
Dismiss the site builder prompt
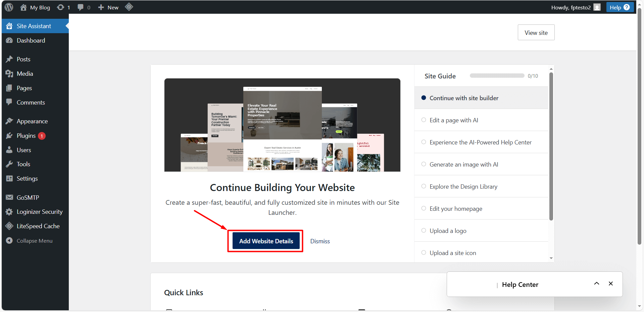(x=320, y=241)
